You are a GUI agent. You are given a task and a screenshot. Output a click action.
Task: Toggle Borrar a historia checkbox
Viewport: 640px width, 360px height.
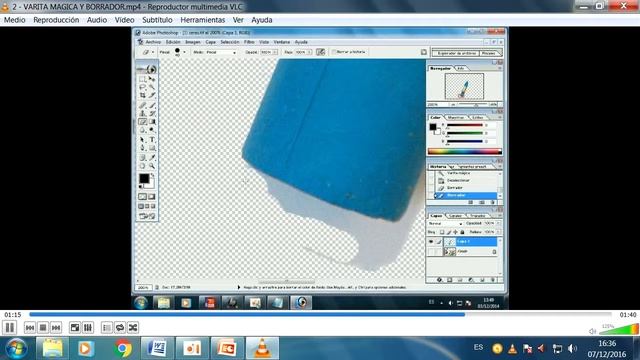pos(333,52)
